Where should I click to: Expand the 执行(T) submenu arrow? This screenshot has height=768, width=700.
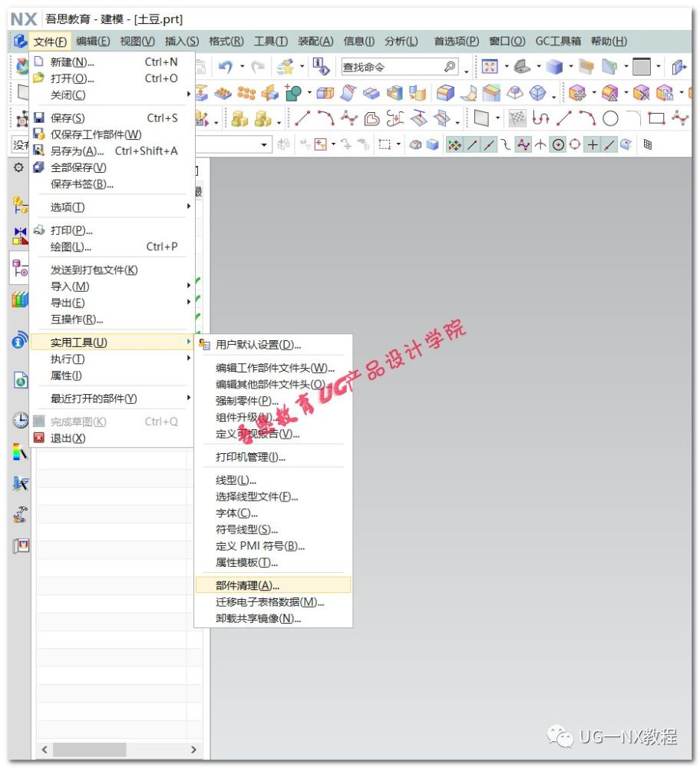(x=189, y=359)
